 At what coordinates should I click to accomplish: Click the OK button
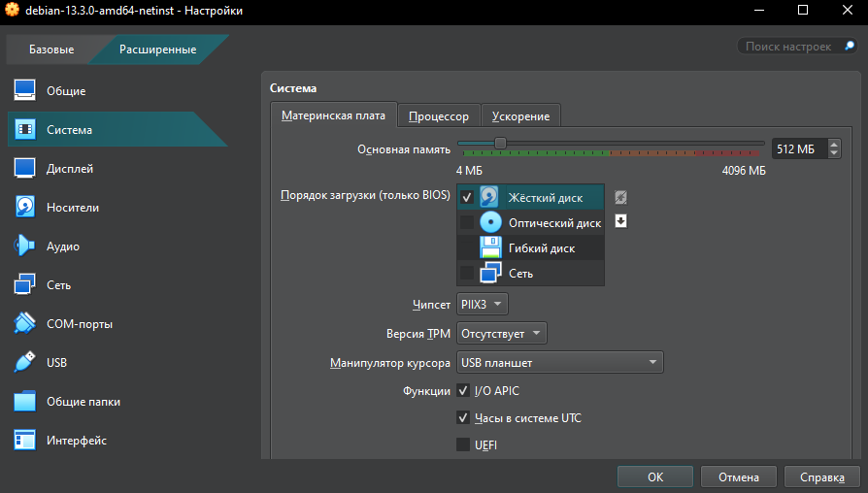tap(655, 477)
